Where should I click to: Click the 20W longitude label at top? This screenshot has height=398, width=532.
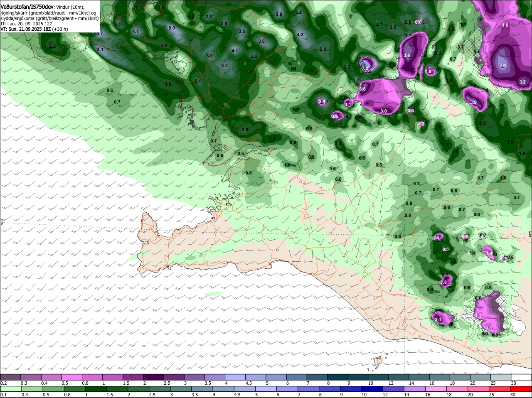405,2
